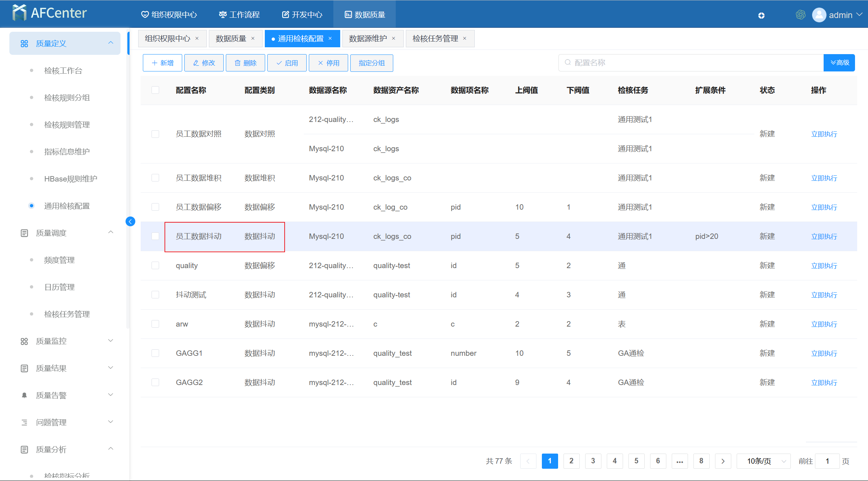Switch to the 数据质量 page tab
The image size is (868, 481).
tap(231, 39)
